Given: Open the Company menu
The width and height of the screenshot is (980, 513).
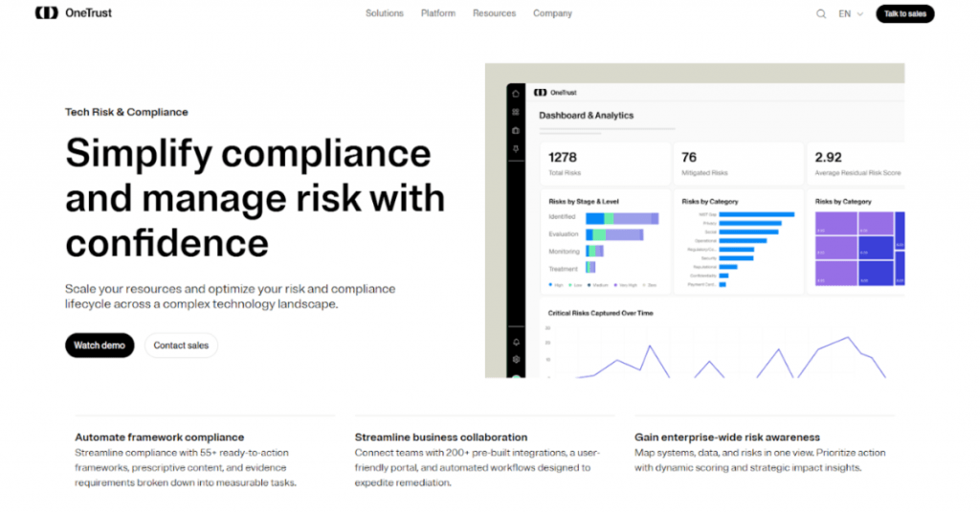Looking at the screenshot, I should tap(552, 13).
